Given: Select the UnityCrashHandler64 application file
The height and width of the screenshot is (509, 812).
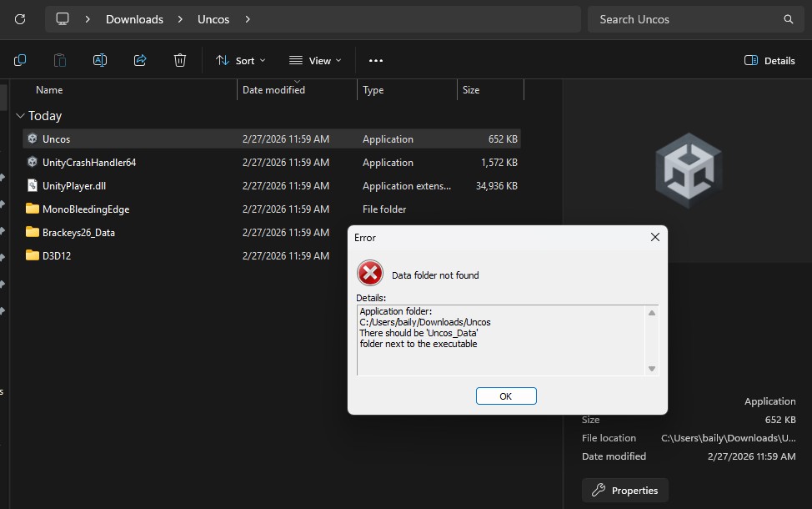Looking at the screenshot, I should 88,163.
